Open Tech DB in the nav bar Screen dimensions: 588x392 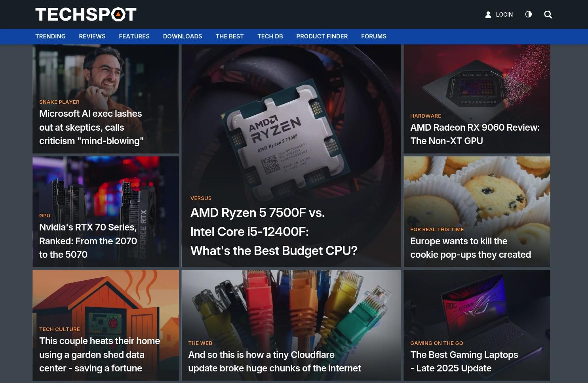point(270,36)
